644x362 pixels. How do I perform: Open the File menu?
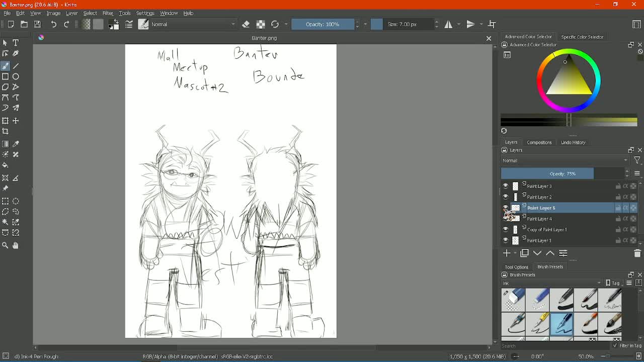pyautogui.click(x=7, y=13)
